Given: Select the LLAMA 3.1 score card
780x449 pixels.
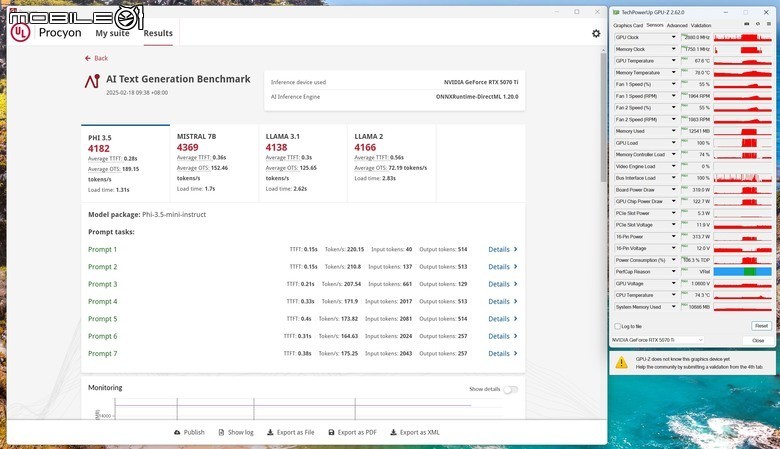Looking at the screenshot, I should tap(303, 164).
